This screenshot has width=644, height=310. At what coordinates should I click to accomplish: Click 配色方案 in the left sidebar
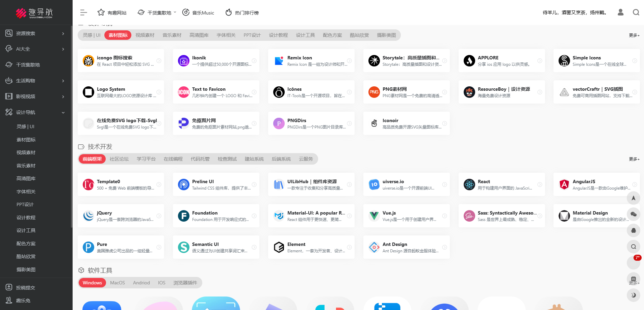[26, 244]
